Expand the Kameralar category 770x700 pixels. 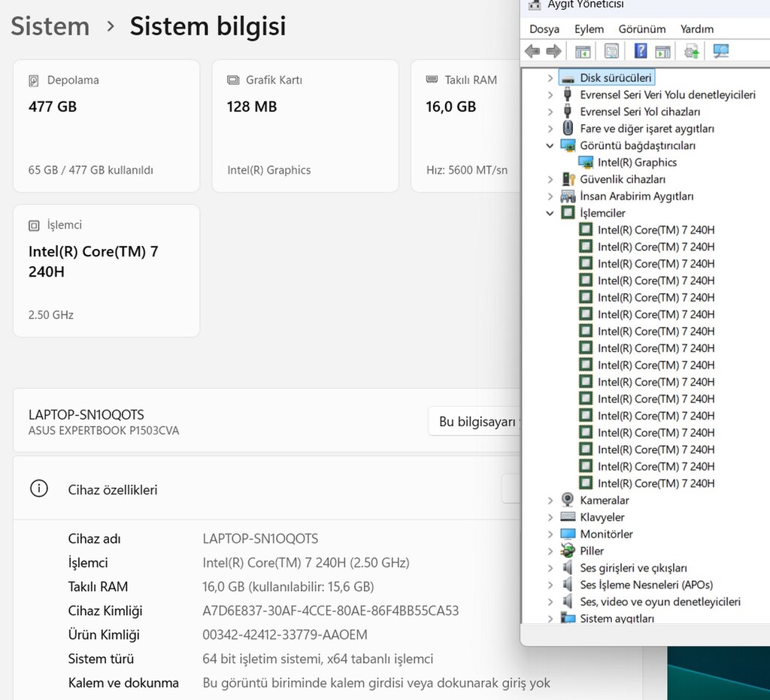tap(550, 500)
